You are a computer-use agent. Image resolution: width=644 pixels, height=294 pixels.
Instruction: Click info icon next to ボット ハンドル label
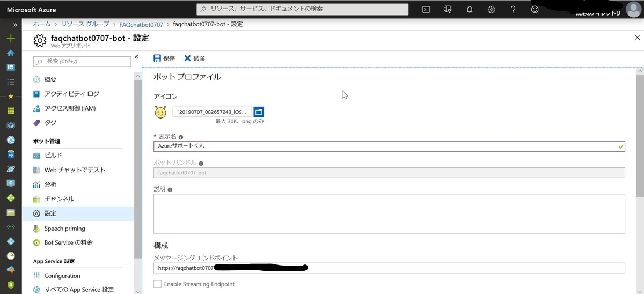201,163
